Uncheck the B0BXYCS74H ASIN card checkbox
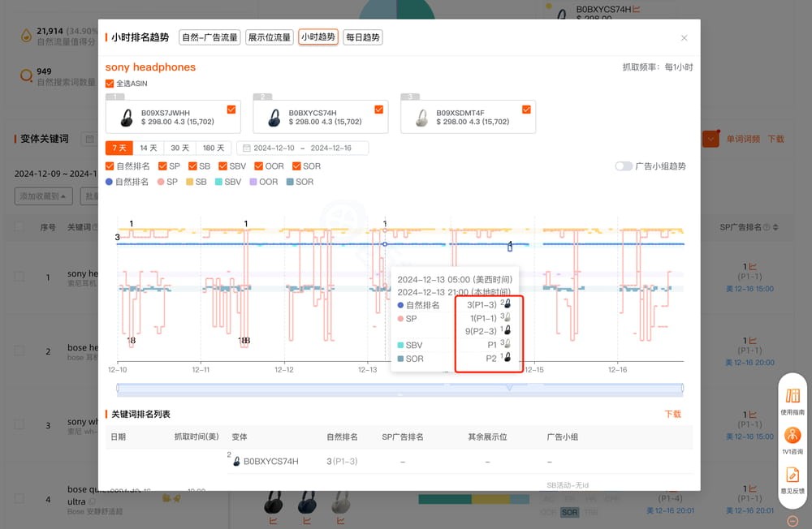This screenshot has height=529, width=812. 379,110
